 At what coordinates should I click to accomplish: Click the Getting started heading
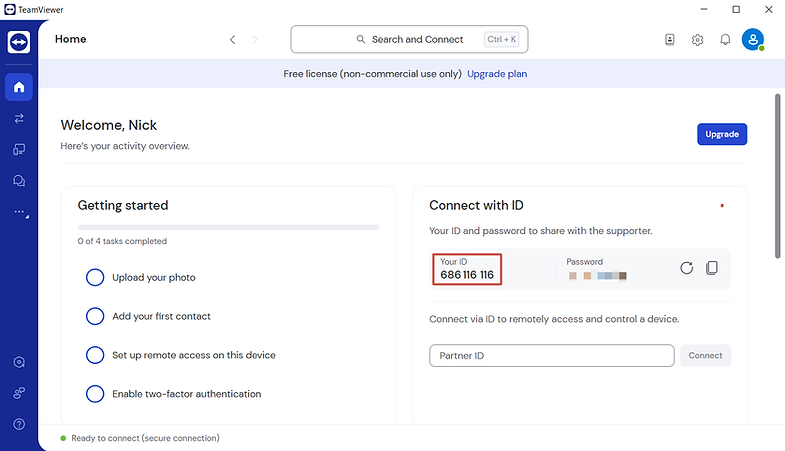pyautogui.click(x=123, y=205)
